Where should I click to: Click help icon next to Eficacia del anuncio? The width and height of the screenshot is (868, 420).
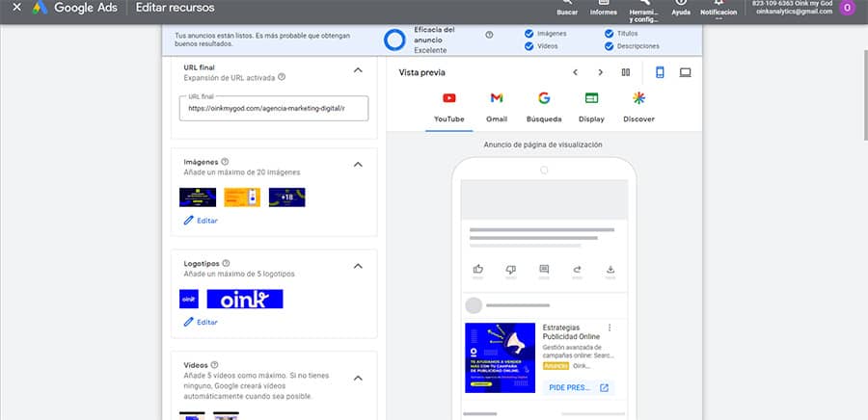[x=489, y=35]
